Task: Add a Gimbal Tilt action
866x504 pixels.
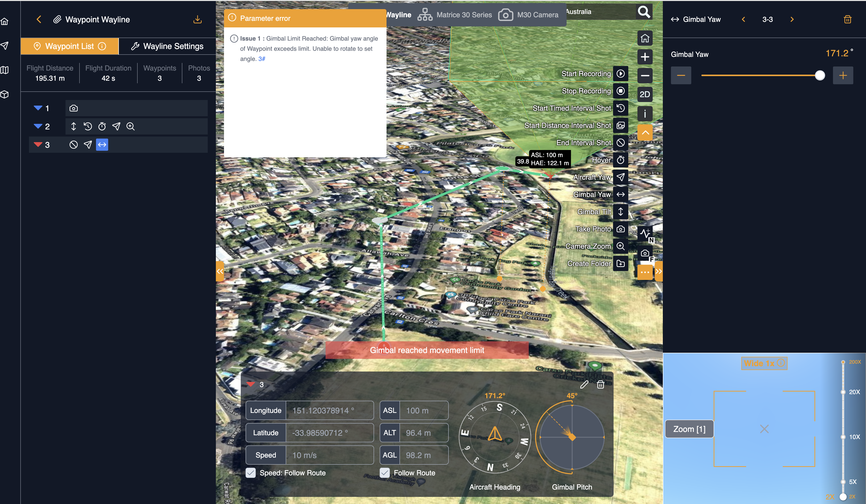Action: point(620,212)
